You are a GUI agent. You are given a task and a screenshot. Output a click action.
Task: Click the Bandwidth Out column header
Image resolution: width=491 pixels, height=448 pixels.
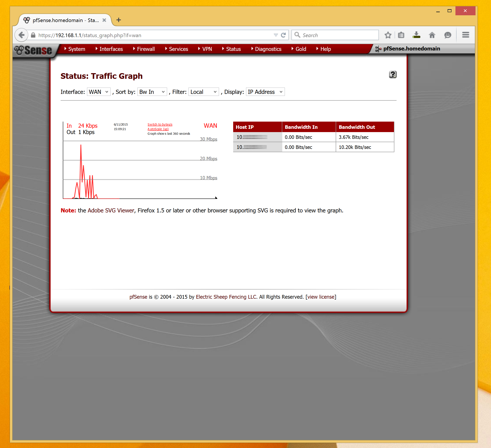point(365,127)
